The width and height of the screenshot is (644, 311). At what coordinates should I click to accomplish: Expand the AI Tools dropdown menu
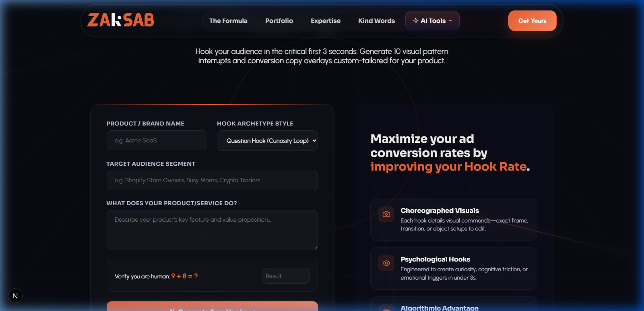[432, 21]
